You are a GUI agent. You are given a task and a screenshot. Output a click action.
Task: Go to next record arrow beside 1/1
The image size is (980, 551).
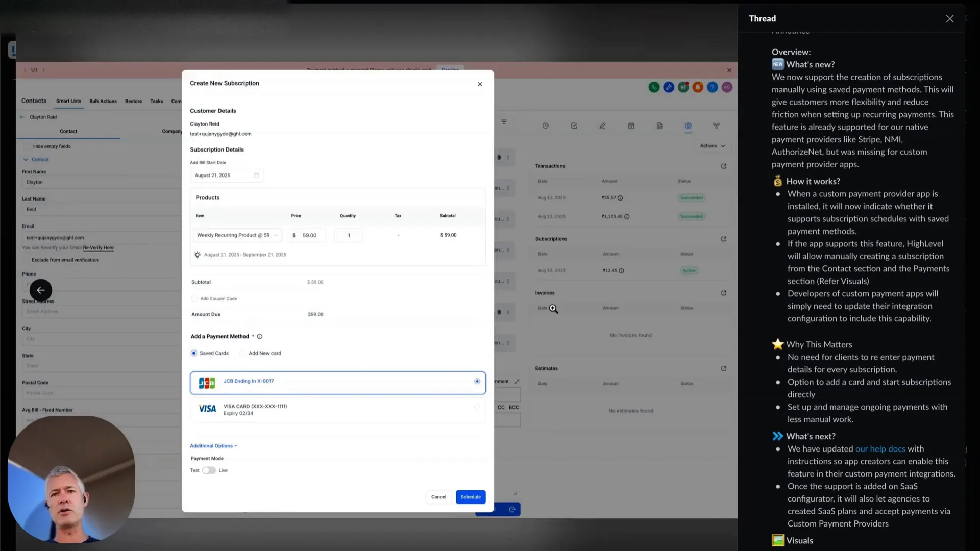tap(43, 70)
